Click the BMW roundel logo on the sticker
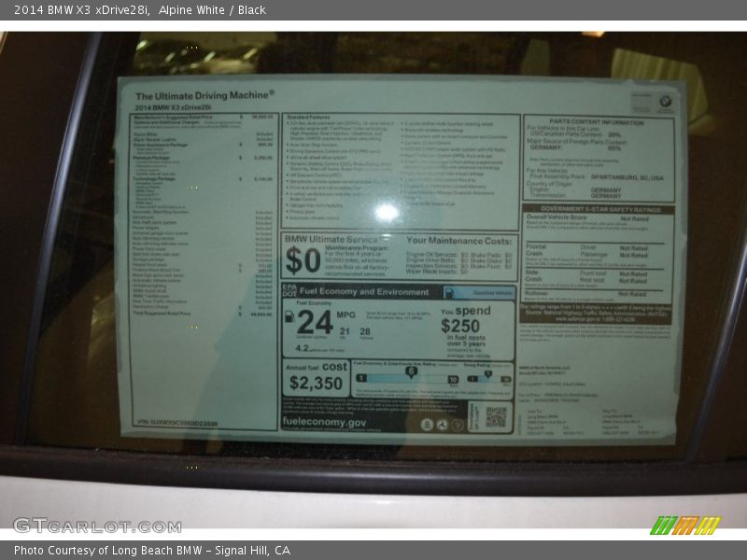The width and height of the screenshot is (747, 560). coord(665,101)
